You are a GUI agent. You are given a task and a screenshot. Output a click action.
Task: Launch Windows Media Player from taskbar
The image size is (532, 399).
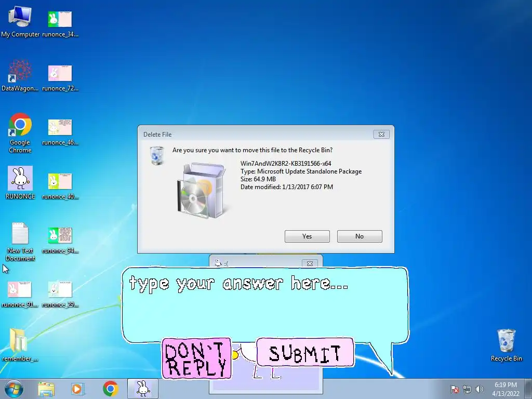(77, 389)
